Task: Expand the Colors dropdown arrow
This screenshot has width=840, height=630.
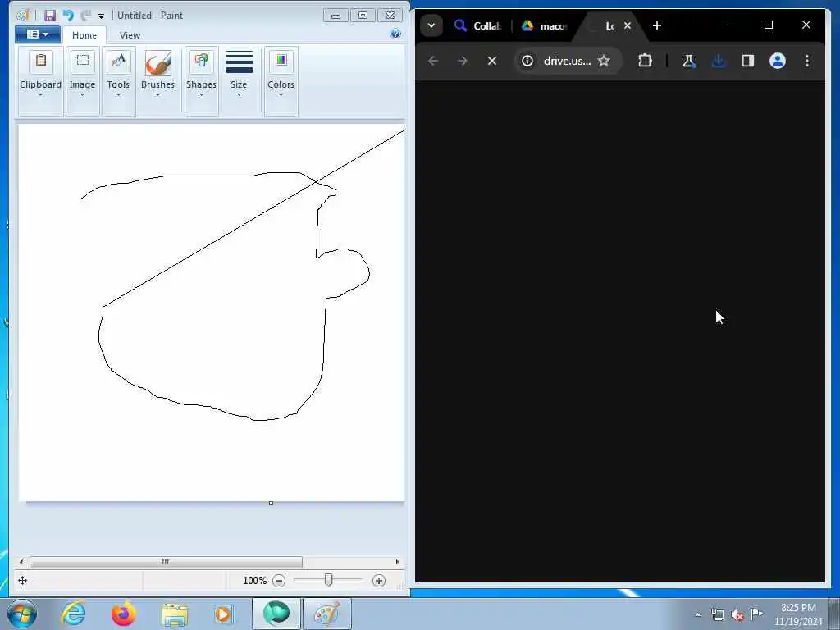Action: (281, 95)
